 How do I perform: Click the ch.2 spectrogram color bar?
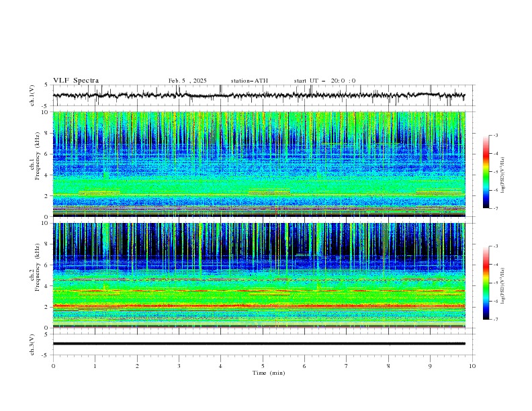pos(486,283)
